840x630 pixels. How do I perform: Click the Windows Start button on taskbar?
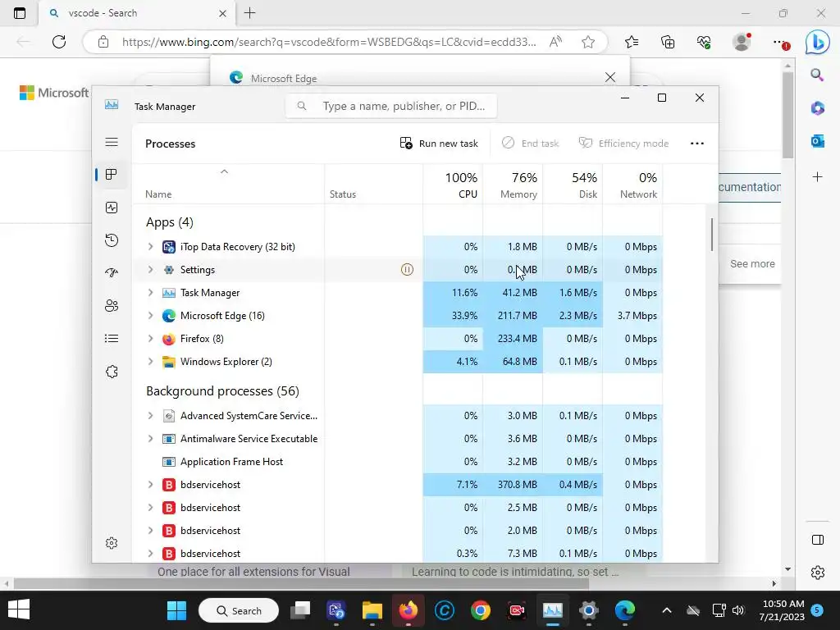pos(177,610)
